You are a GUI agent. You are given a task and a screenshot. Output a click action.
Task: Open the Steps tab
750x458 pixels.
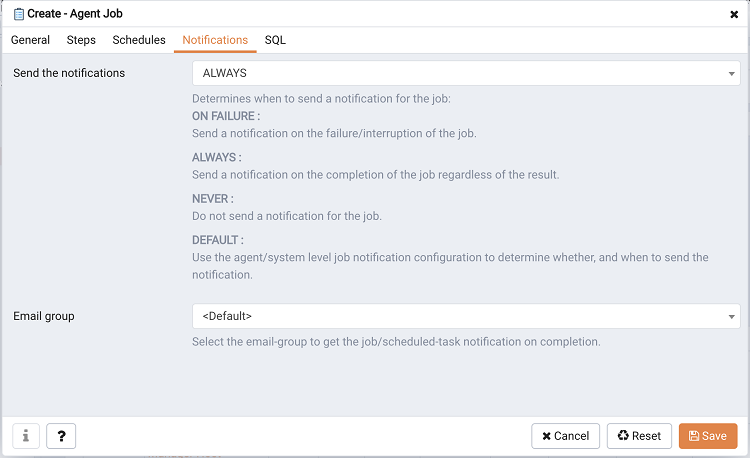pos(81,40)
